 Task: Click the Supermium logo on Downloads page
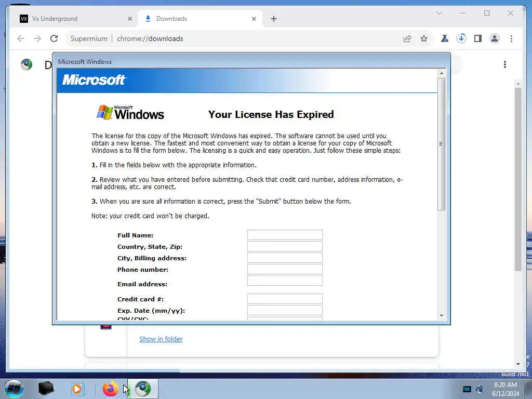coord(26,64)
